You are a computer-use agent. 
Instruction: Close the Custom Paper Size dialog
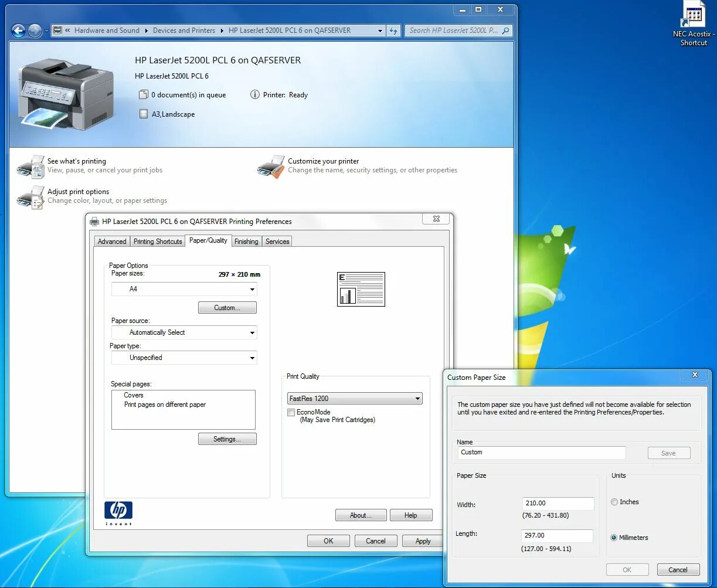coord(695,375)
